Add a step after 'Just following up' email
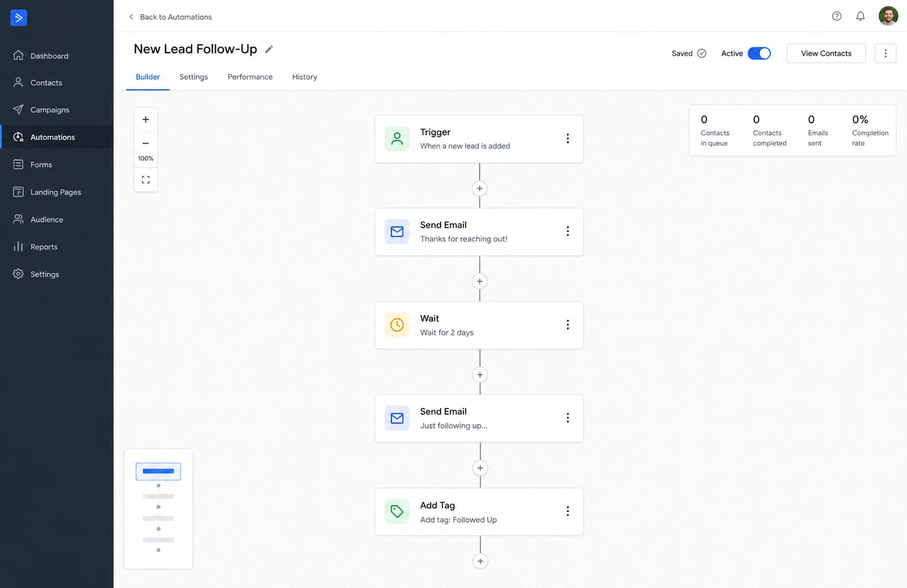 [480, 468]
